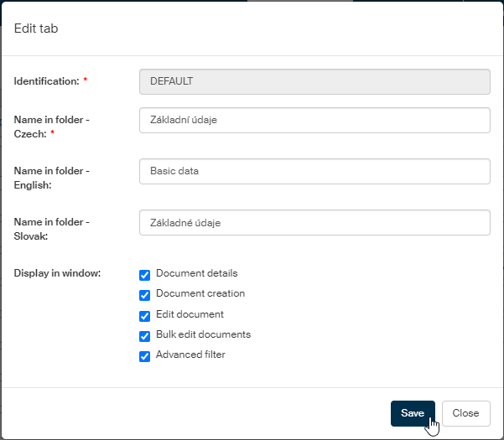Uncheck the Document details checkbox box
Viewport: 504px width, 440px height.
[x=145, y=275]
